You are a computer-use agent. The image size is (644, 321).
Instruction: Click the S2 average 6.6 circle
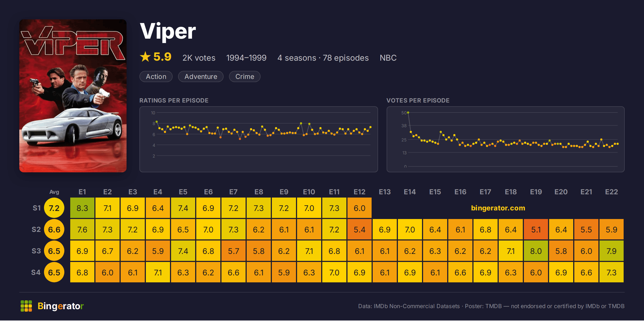tap(54, 229)
